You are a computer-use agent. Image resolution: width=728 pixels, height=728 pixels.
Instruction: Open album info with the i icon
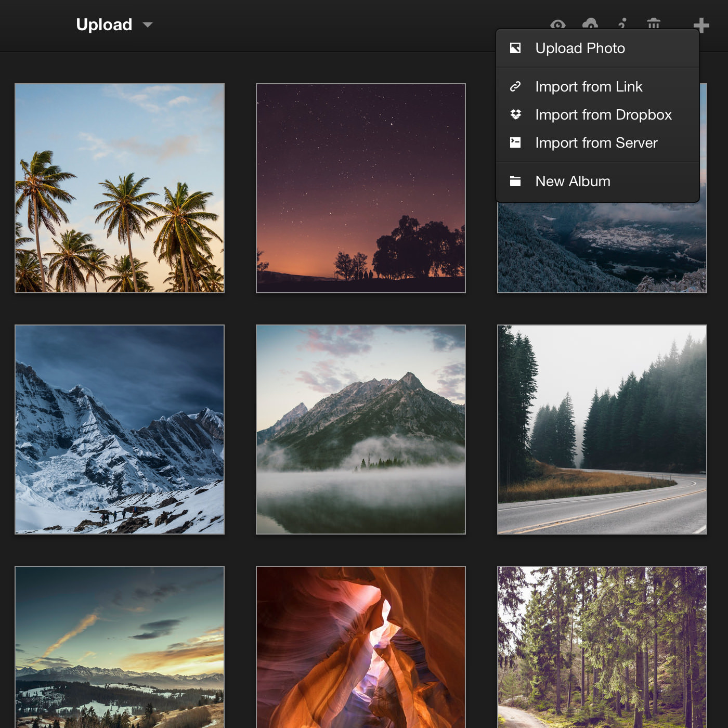622,24
